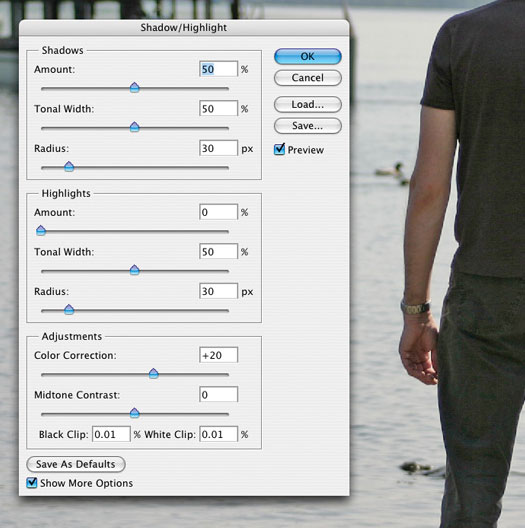Click the Shadows Amount slider handle
The image size is (525, 528).
[134, 87]
